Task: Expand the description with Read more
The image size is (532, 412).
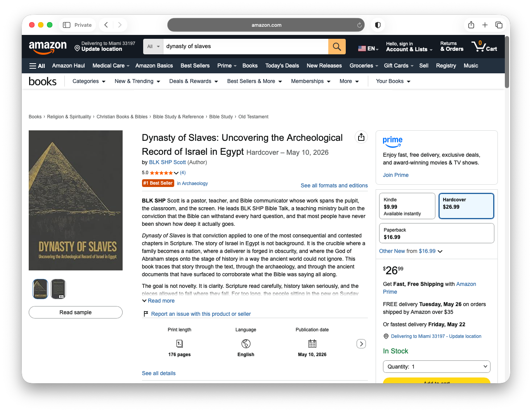Action: coord(158,301)
